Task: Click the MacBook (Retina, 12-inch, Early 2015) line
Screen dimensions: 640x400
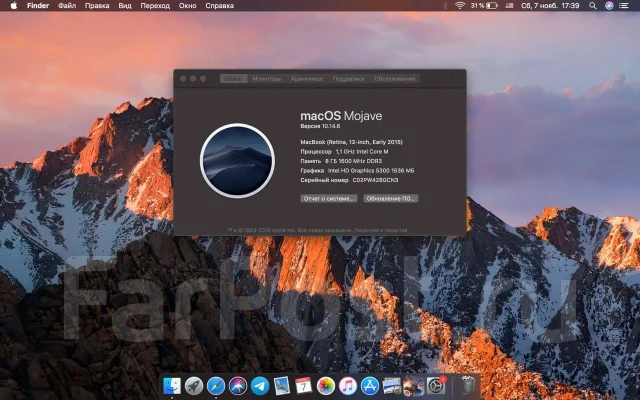Action: [x=351, y=142]
